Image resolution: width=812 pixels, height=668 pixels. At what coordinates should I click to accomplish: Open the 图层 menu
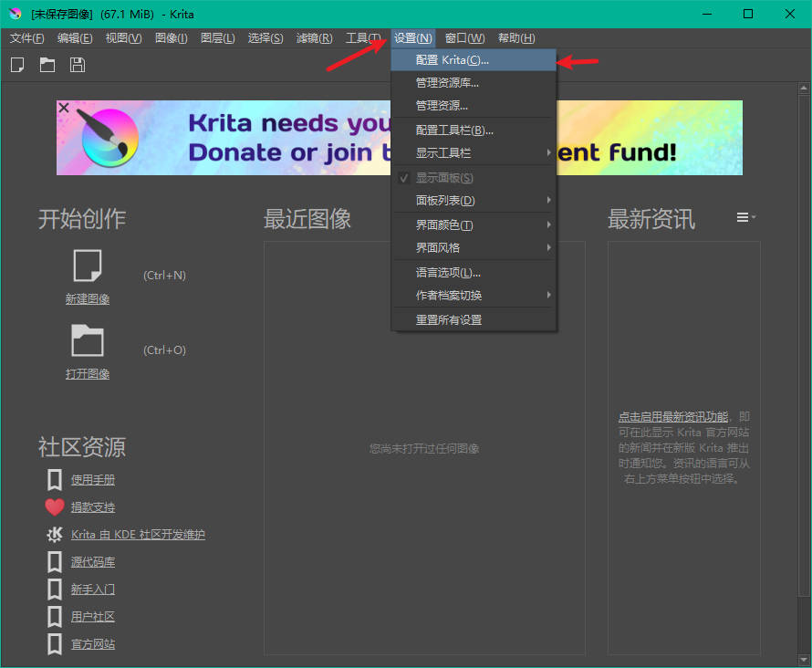pyautogui.click(x=218, y=38)
